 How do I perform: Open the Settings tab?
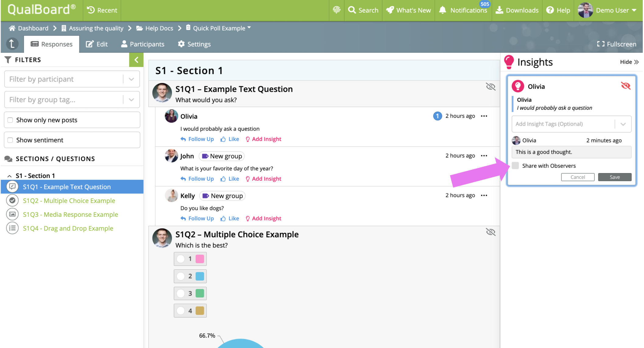pyautogui.click(x=194, y=44)
